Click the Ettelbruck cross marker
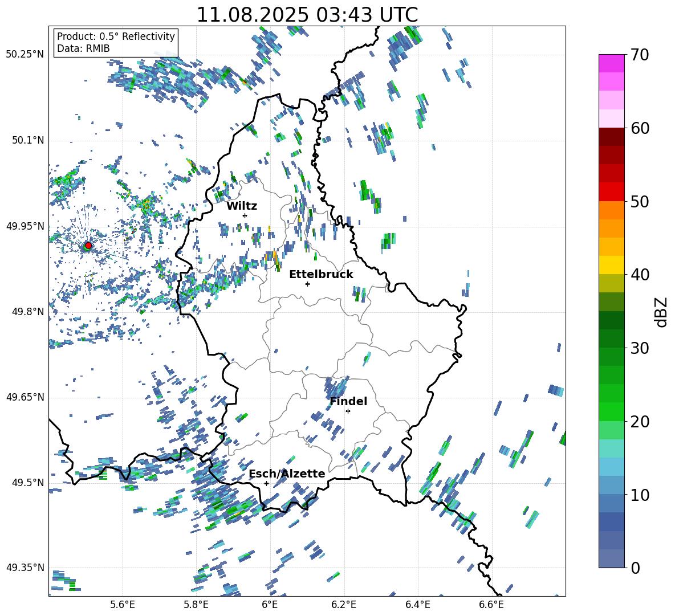675x616 pixels. click(x=307, y=284)
